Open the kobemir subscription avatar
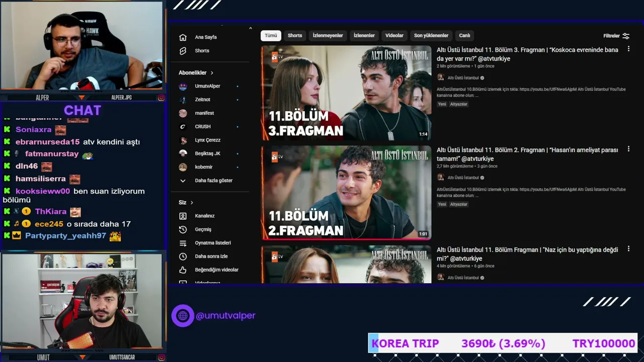The width and height of the screenshot is (644, 362). pos(183,167)
